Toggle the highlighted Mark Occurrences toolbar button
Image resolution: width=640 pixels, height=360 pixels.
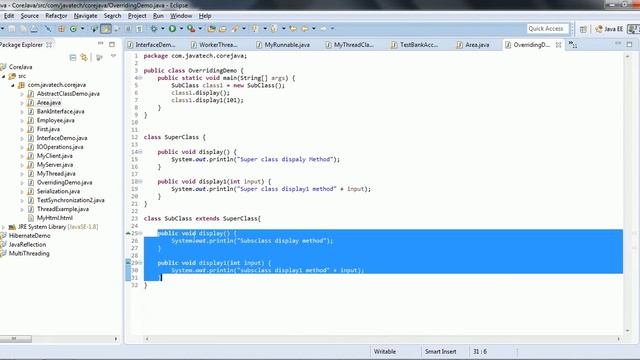click(106, 29)
